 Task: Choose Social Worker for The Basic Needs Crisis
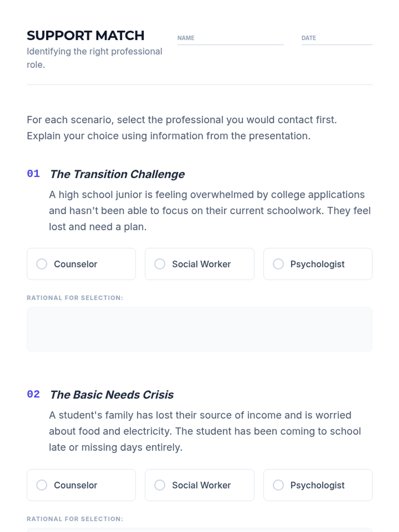(x=160, y=485)
